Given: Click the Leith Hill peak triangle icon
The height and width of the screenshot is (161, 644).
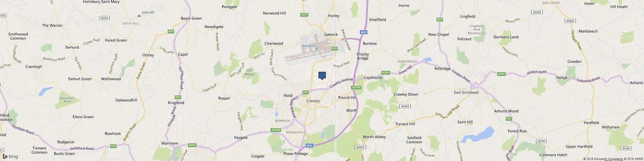Looking at the screenshot, I should point(139,15).
